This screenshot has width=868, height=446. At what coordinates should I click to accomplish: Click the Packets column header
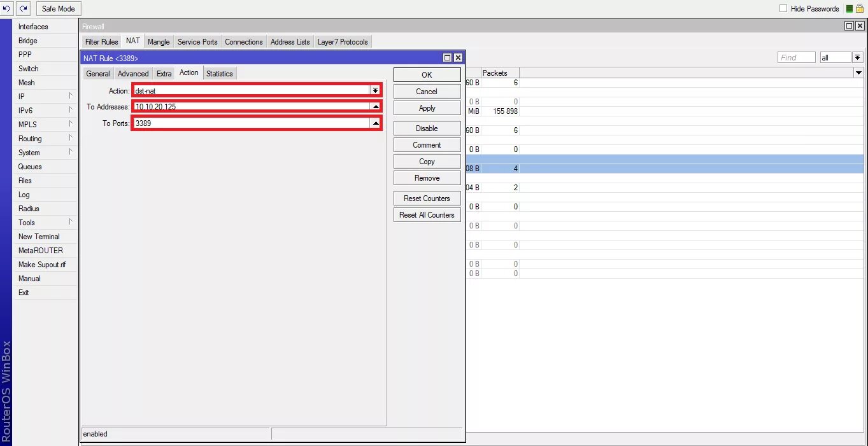(500, 73)
